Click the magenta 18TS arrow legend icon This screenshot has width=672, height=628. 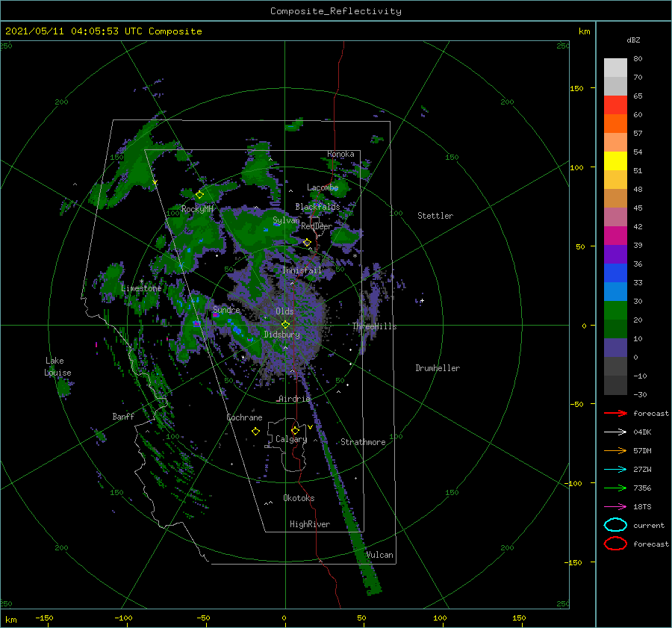click(x=615, y=507)
